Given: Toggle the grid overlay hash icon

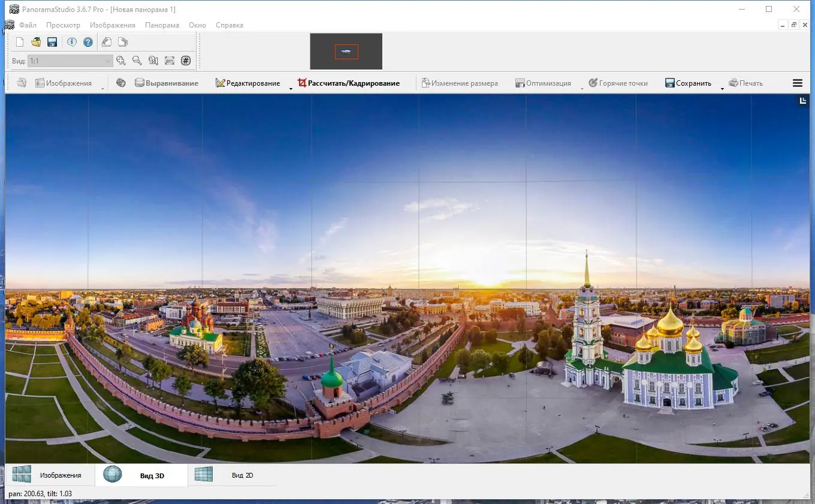Looking at the screenshot, I should coord(186,61).
